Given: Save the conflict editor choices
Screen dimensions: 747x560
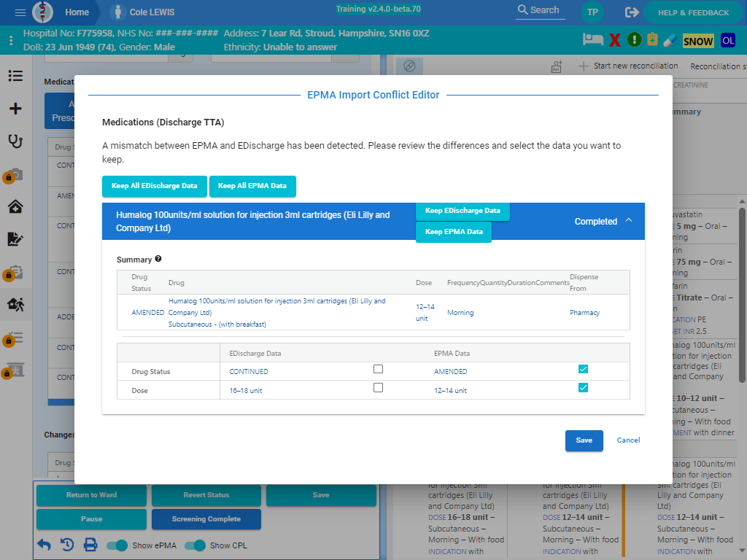Looking at the screenshot, I should (584, 440).
